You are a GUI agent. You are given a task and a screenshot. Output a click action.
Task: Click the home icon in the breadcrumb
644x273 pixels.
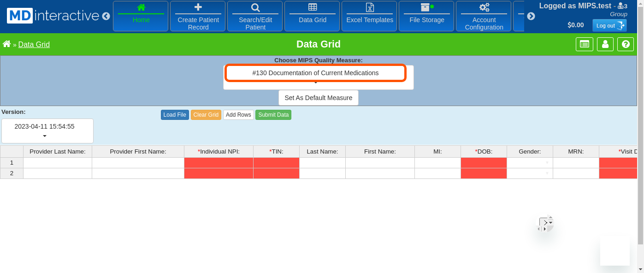click(6, 44)
